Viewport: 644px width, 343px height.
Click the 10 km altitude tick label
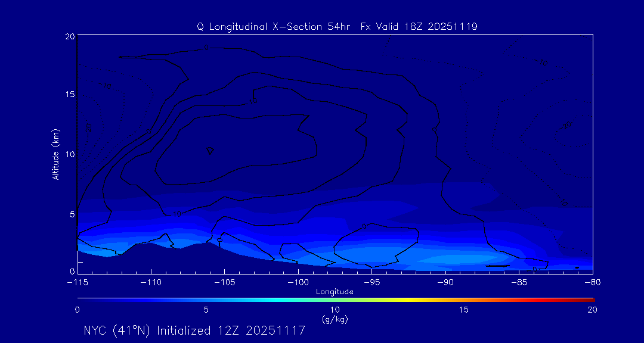[x=68, y=154]
